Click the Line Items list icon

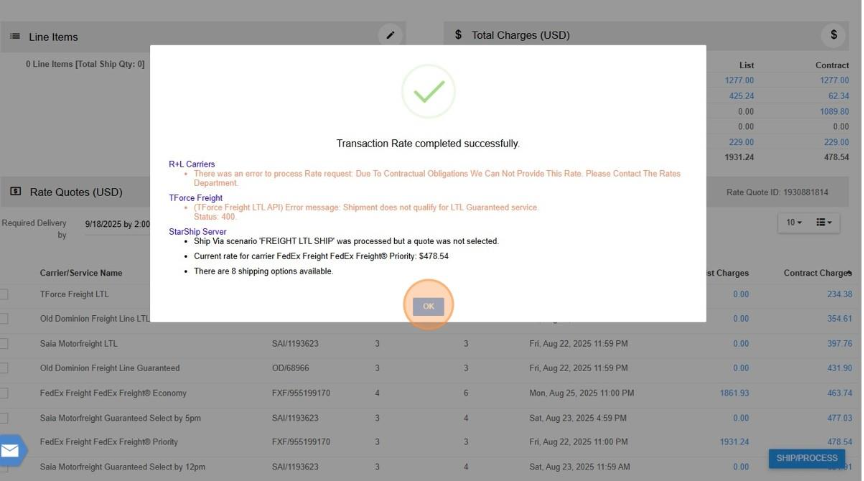pos(15,37)
